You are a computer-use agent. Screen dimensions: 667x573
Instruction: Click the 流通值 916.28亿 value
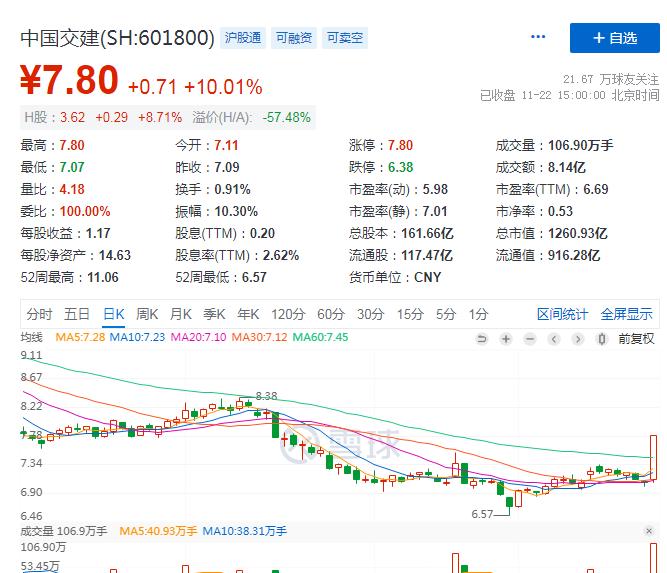pyautogui.click(x=574, y=255)
